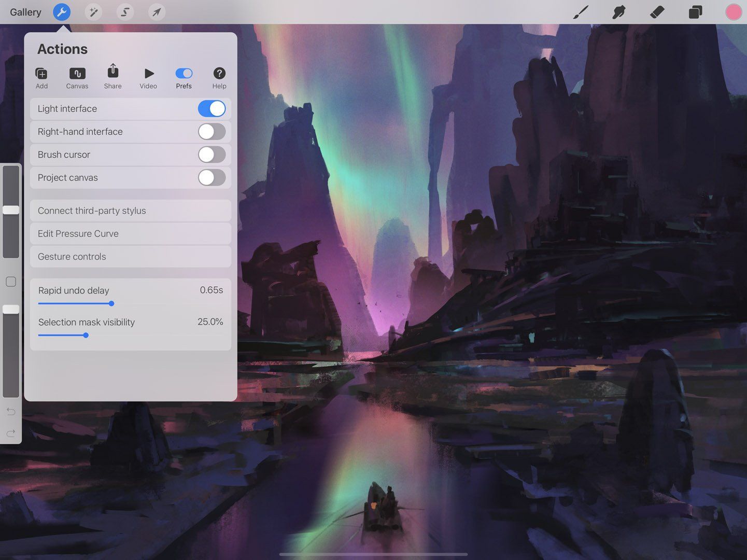Tap the modify square on the sidebar
The height and width of the screenshot is (560, 747).
coord(10,282)
